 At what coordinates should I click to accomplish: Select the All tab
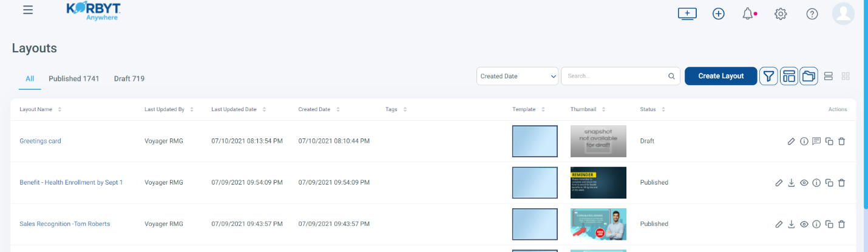(30, 78)
